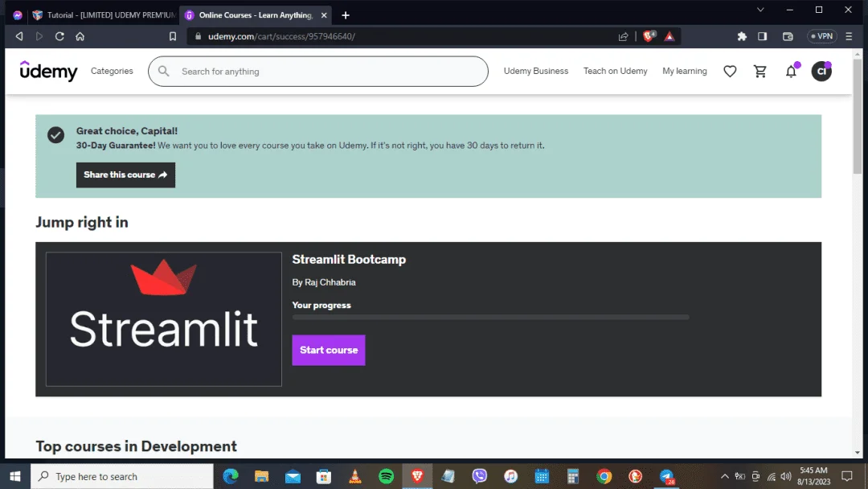The width and height of the screenshot is (868, 489).
Task: Open the taskbar volume control
Action: click(x=785, y=476)
